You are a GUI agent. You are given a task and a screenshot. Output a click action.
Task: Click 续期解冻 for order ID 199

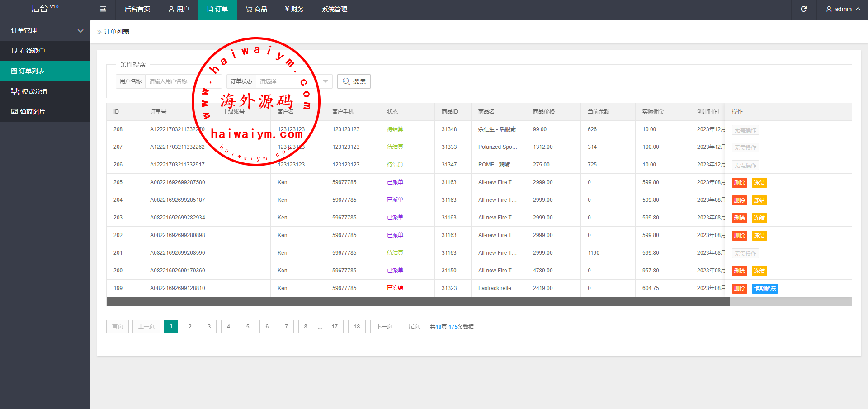point(764,289)
